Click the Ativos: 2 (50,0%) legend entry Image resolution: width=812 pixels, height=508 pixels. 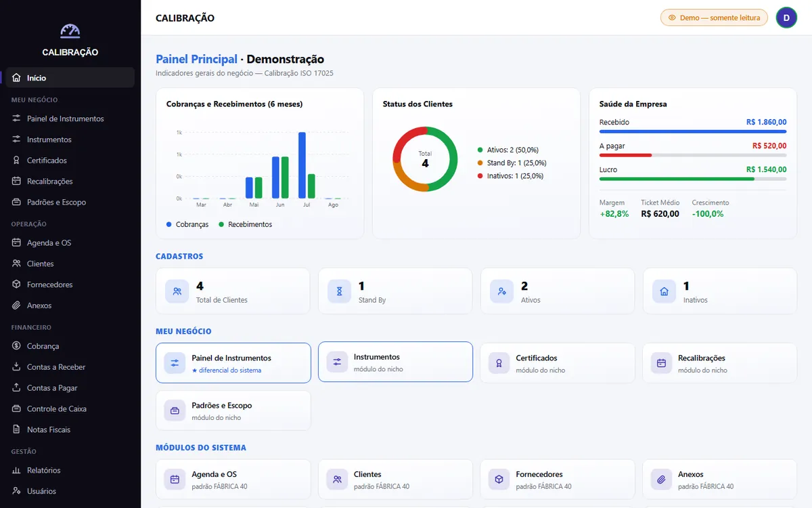(507, 150)
